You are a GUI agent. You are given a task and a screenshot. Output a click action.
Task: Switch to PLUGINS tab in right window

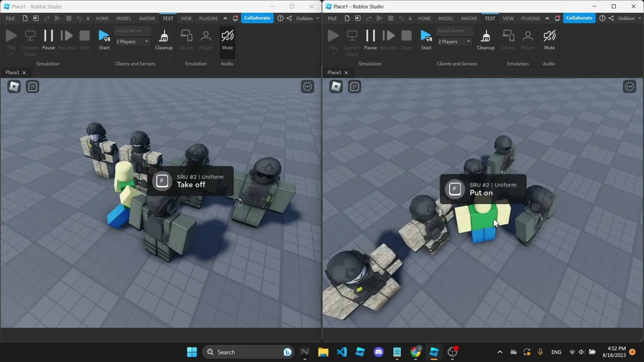click(530, 19)
